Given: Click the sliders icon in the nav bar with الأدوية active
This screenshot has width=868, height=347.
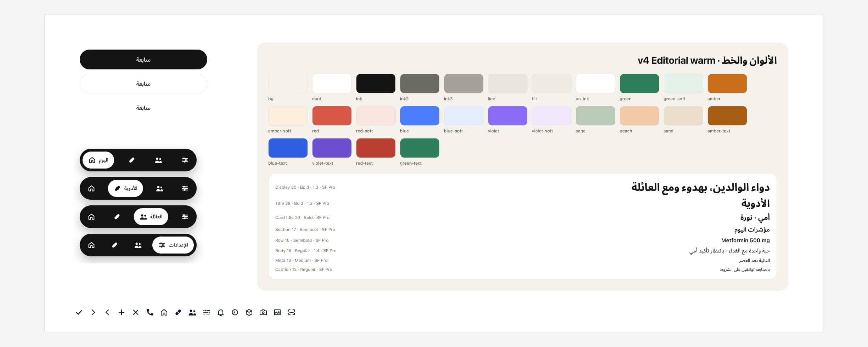Looking at the screenshot, I should pos(185,188).
